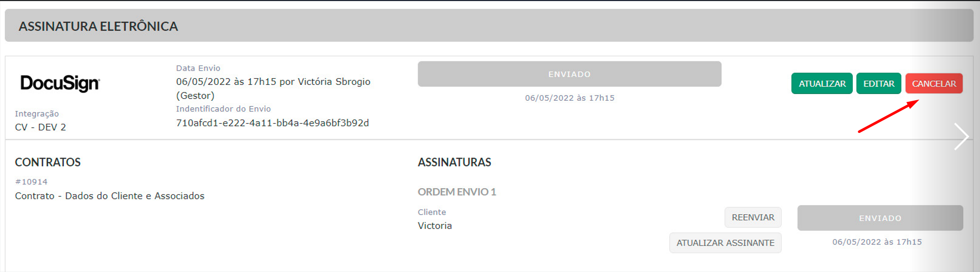Click the ATUALIZAR ASSINANTE button
The height and width of the screenshot is (272, 980).
pos(725,243)
